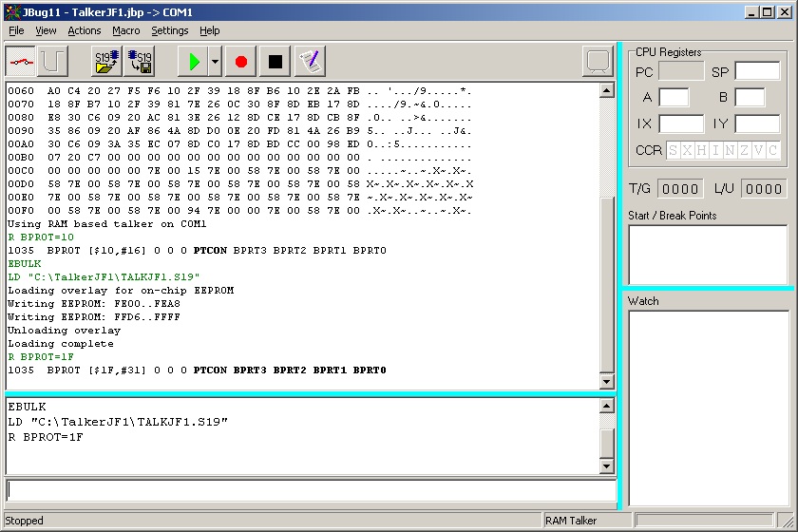The width and height of the screenshot is (798, 532).
Task: Click the command history scroll up arrow
Action: click(606, 406)
